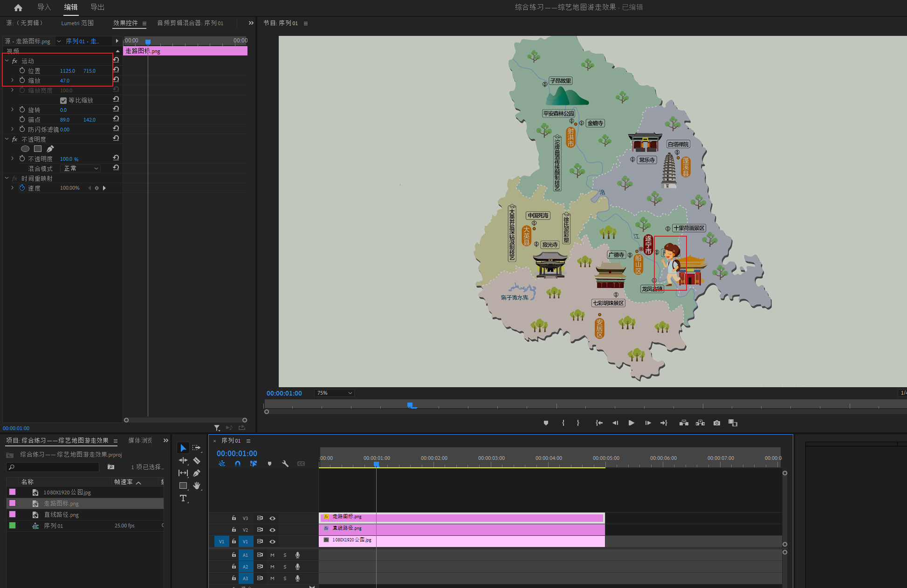Switch to the 导出 export tab
Screen dimensions: 907x588
point(97,7)
